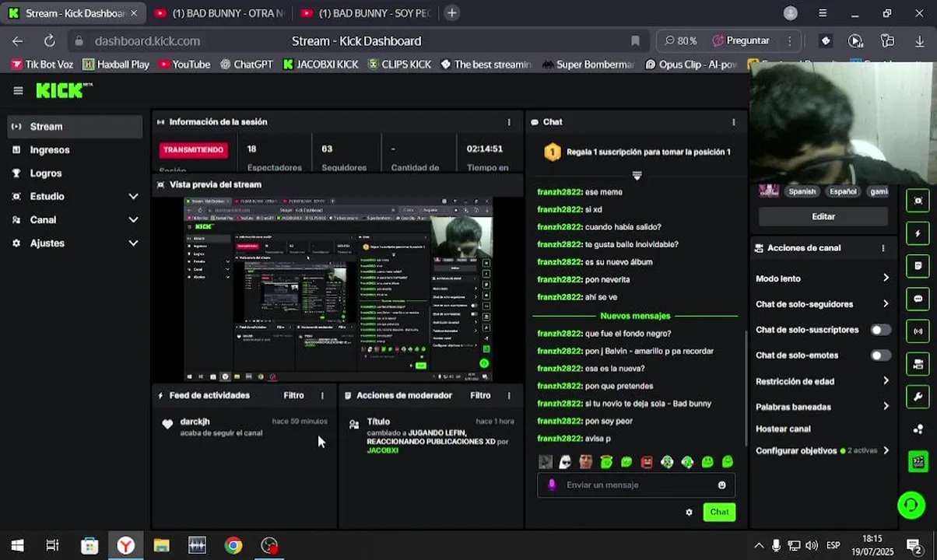The width and height of the screenshot is (937, 560).
Task: Open options menu of Información de la sesión
Action: click(x=509, y=122)
